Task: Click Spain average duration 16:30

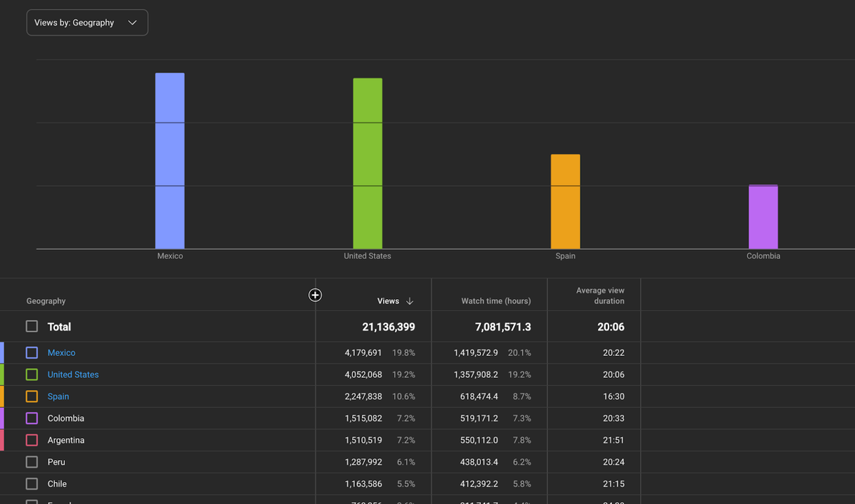Action: [x=613, y=397]
